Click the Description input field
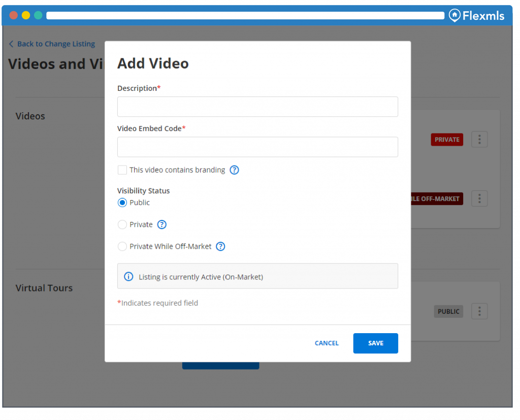Viewport: 520px width, 420px height. [x=257, y=107]
